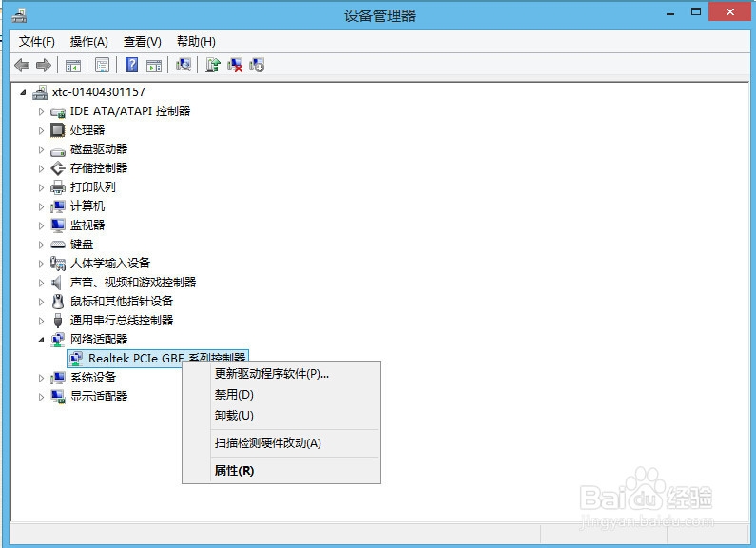Minimize the 设备管理器 window
The width and height of the screenshot is (756, 548).
[x=670, y=13]
